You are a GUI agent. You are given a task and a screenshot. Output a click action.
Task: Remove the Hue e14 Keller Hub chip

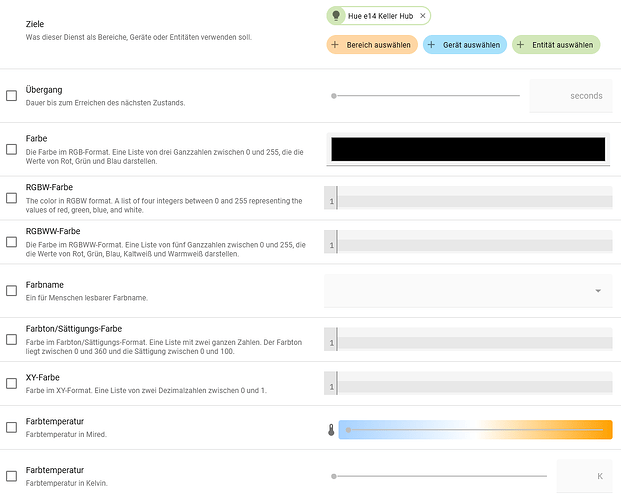tap(423, 16)
